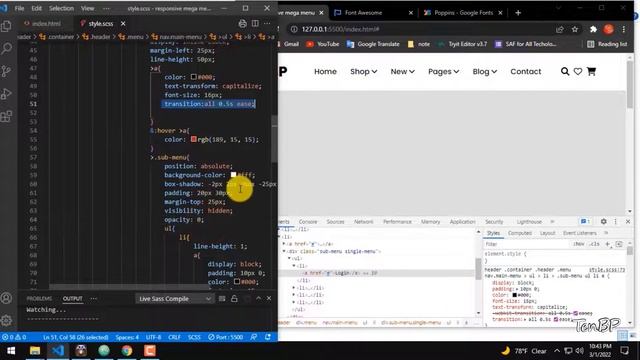Collapse the sub-menu single-menu div node

[x=284, y=251]
